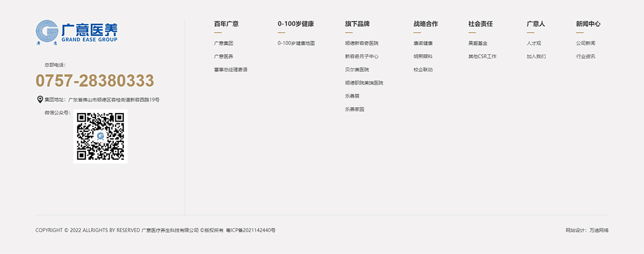Viewport: 644px width, 254px height.
Task: Open the 旗下品牌 column heading
Action: tap(357, 24)
